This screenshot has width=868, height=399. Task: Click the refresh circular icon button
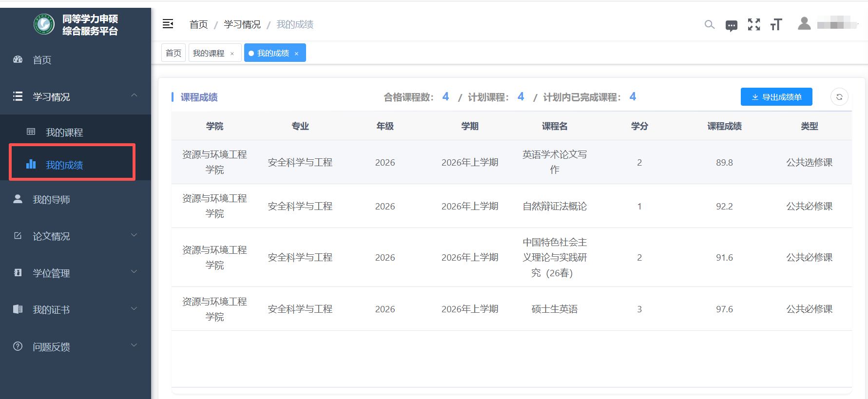[839, 97]
